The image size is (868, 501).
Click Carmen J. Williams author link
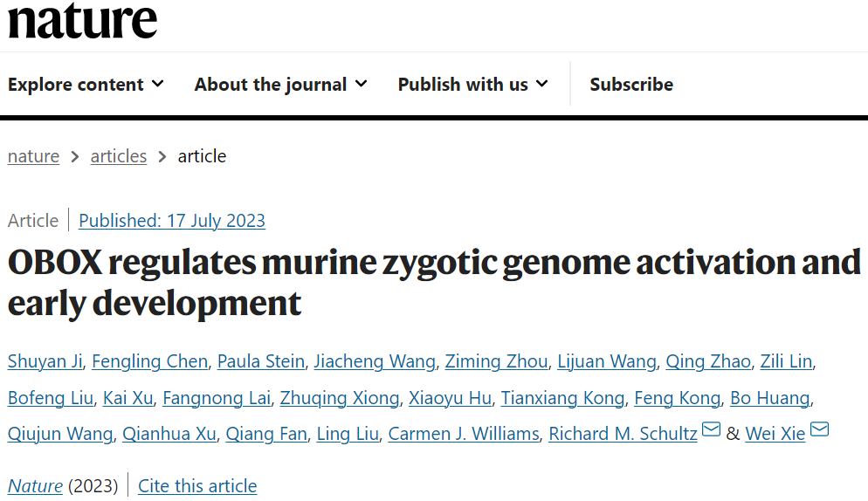coord(463,434)
